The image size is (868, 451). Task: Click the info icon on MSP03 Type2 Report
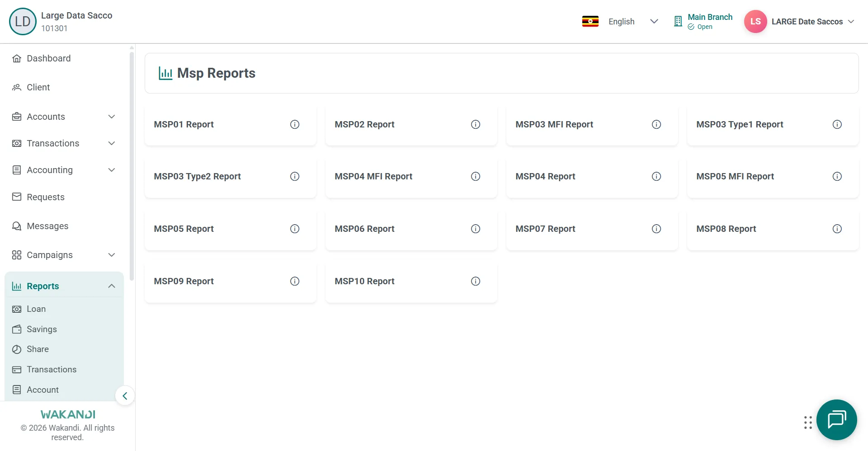click(x=295, y=176)
